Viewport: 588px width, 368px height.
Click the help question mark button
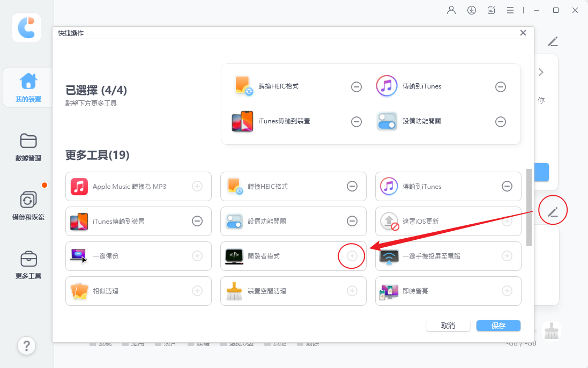27,345
